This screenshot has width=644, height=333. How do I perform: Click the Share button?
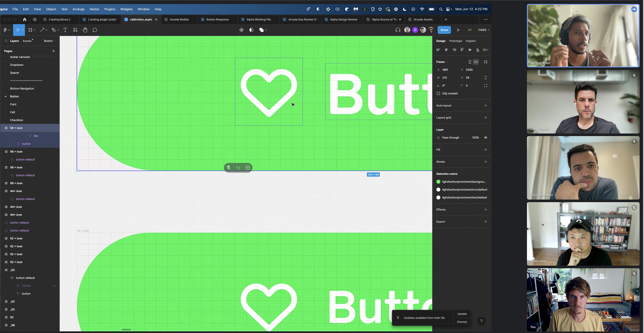(x=444, y=30)
